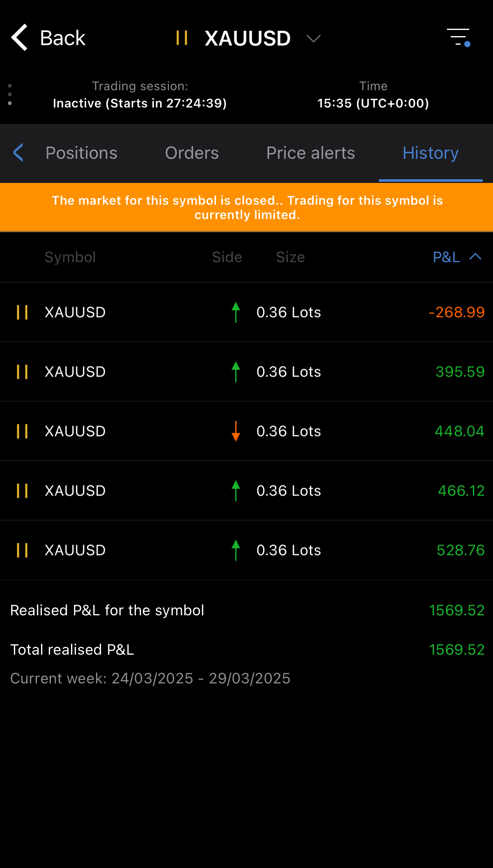Sort history by the Symbol column header
The image size is (493, 868).
coord(70,257)
